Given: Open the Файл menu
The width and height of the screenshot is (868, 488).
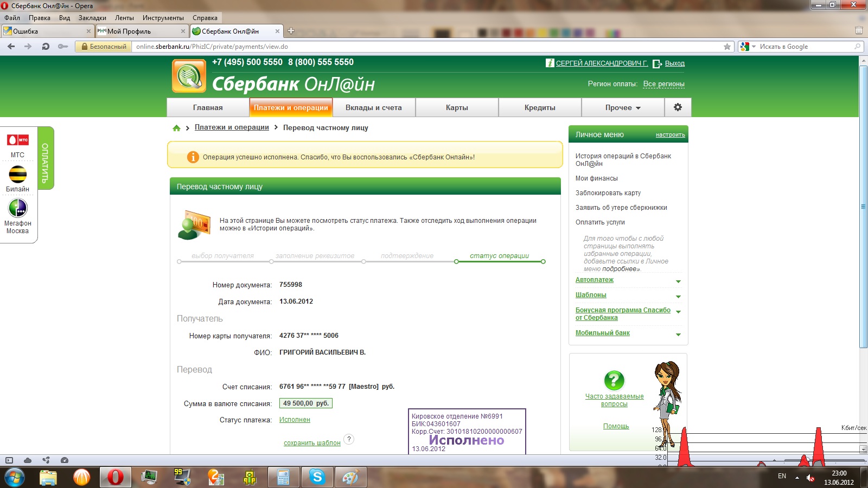Looking at the screenshot, I should tap(12, 18).
